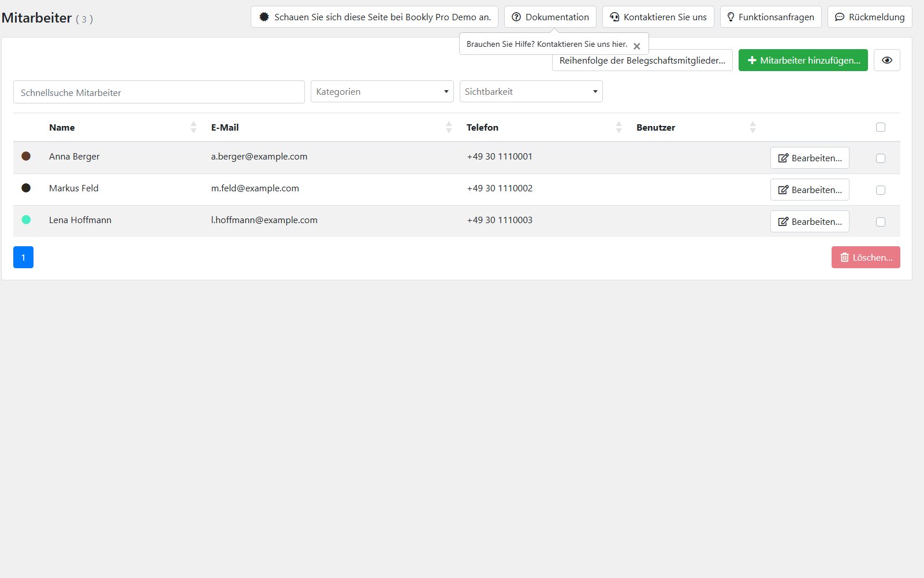Click Bearbeiten for Anna Berger
Screen dimensions: 924x578
coord(810,158)
